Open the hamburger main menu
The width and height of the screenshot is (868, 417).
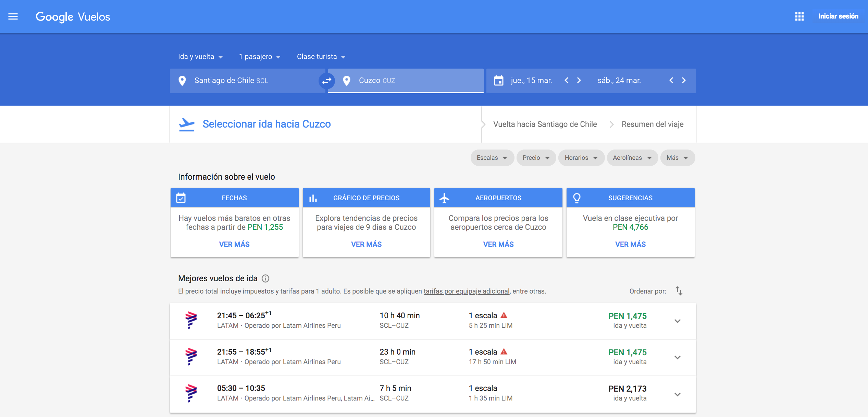(x=13, y=16)
